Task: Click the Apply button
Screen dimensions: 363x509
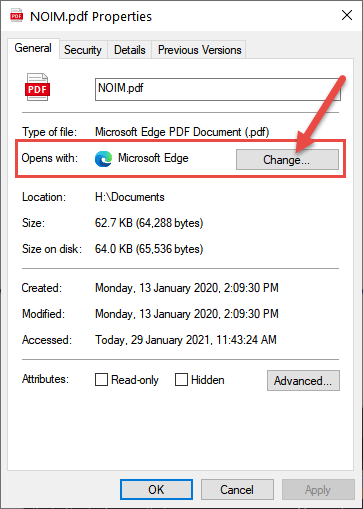Action: (318, 490)
